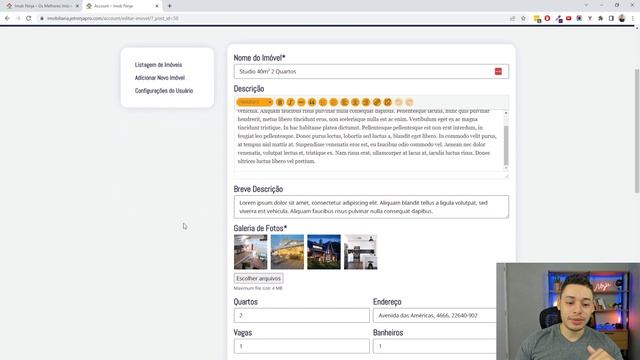Image resolution: width=640 pixels, height=360 pixels.
Task: Click the Nome do Imóvel input field
Action: 371,71
